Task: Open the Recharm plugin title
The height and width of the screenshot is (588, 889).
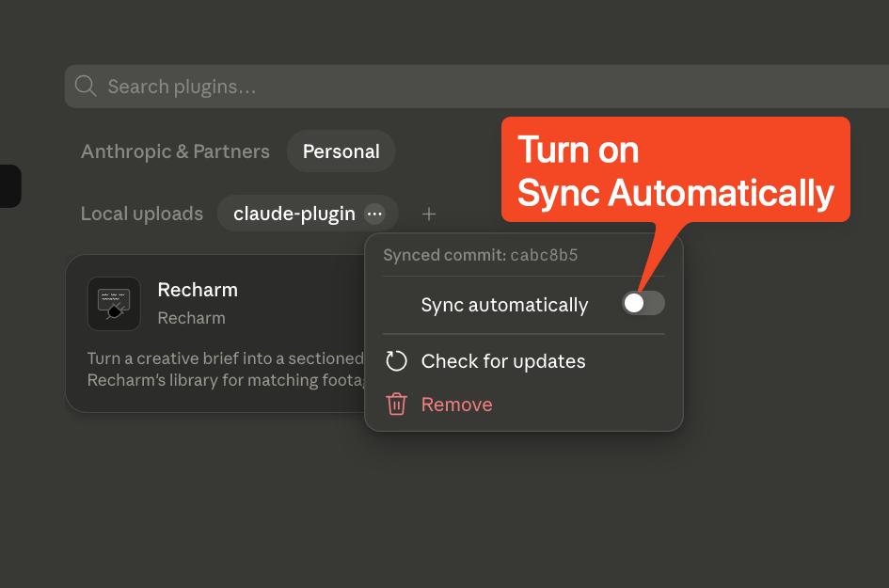Action: tap(198, 290)
